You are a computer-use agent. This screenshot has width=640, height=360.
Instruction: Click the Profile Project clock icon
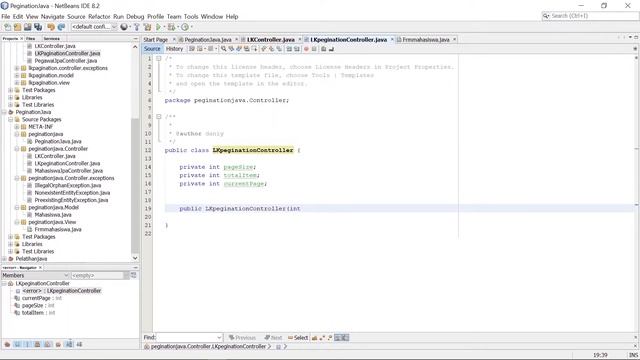185,27
